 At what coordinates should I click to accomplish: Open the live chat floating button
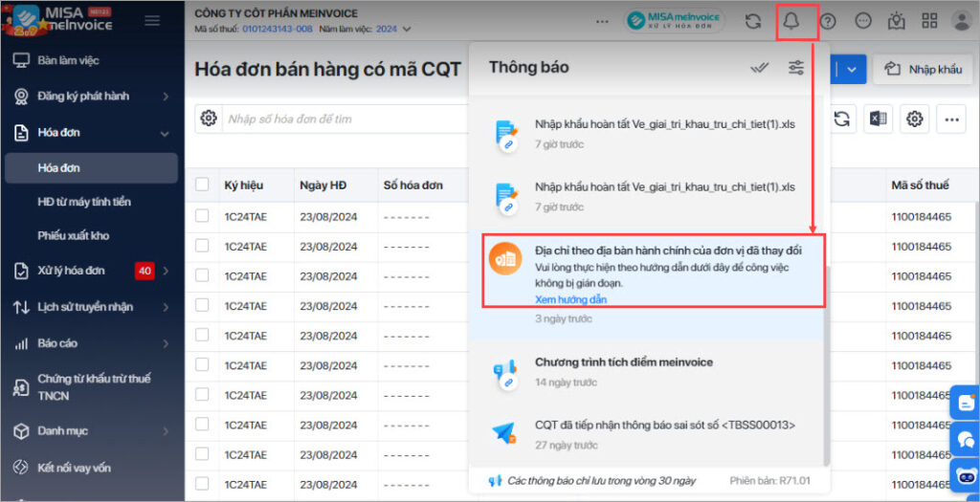966,439
